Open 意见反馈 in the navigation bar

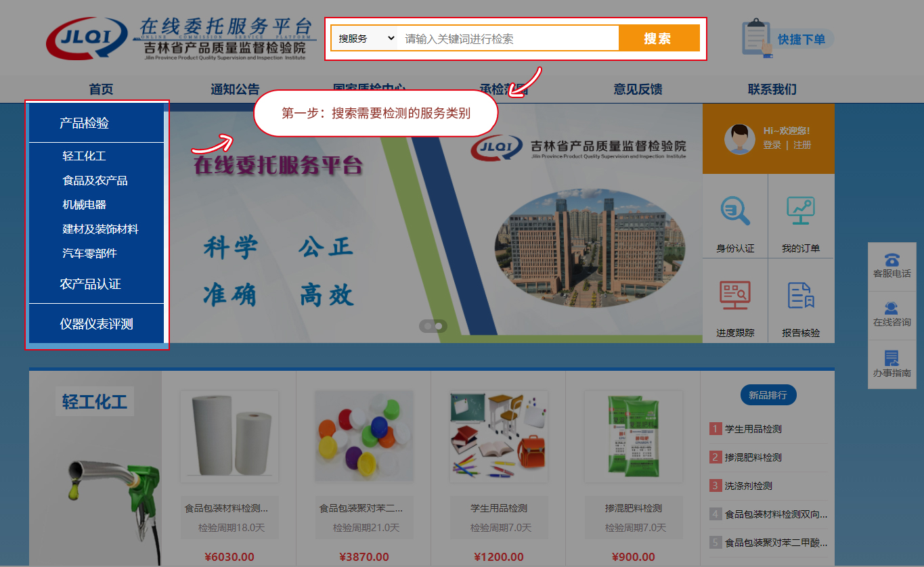[638, 89]
